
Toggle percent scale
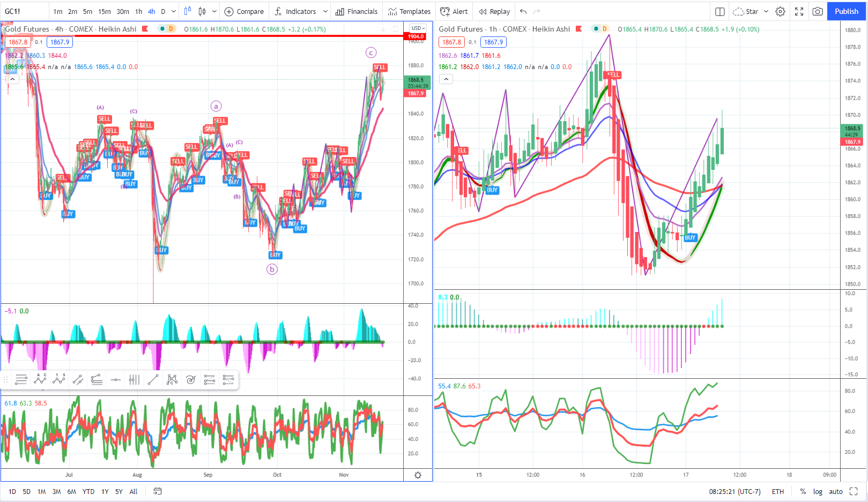(803, 491)
